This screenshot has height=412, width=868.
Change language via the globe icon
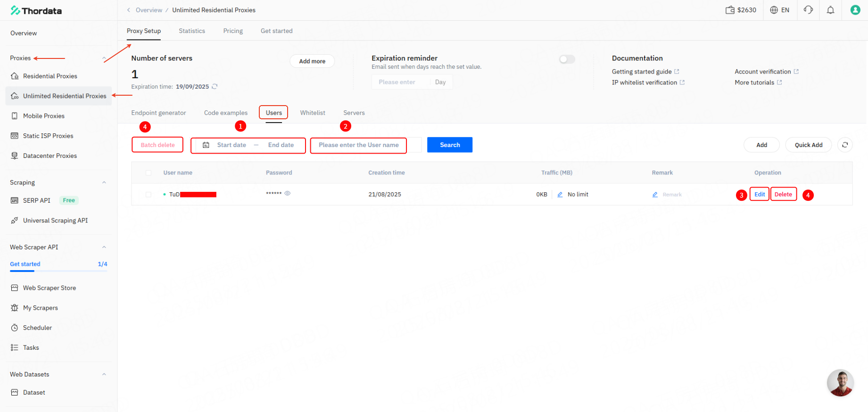tap(774, 10)
